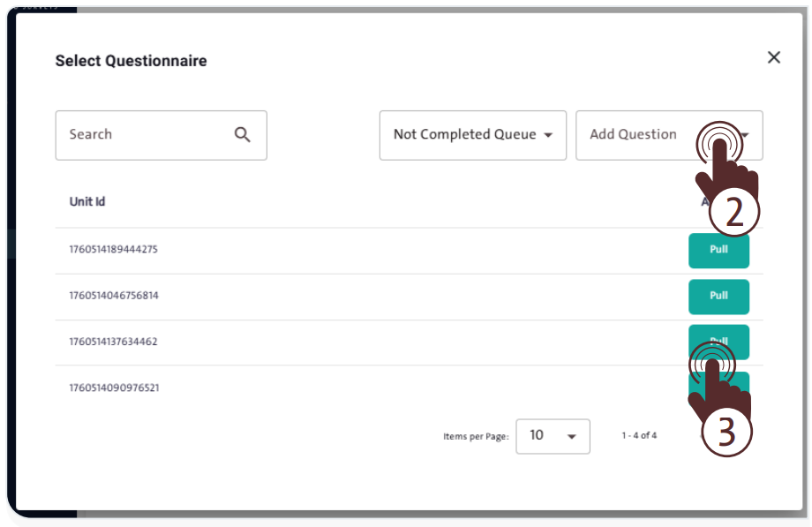The image size is (812, 527).
Task: Click unit ID 1760514090976521 in list
Action: (113, 388)
